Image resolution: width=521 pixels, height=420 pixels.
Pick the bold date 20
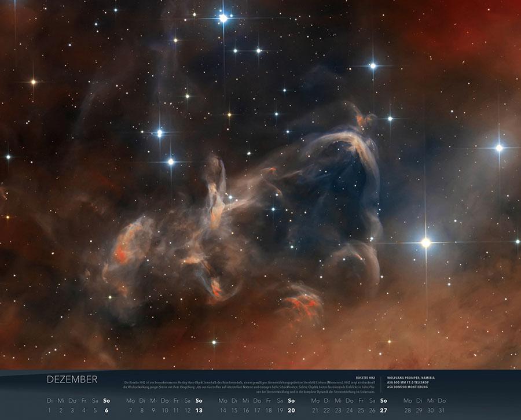291,410
